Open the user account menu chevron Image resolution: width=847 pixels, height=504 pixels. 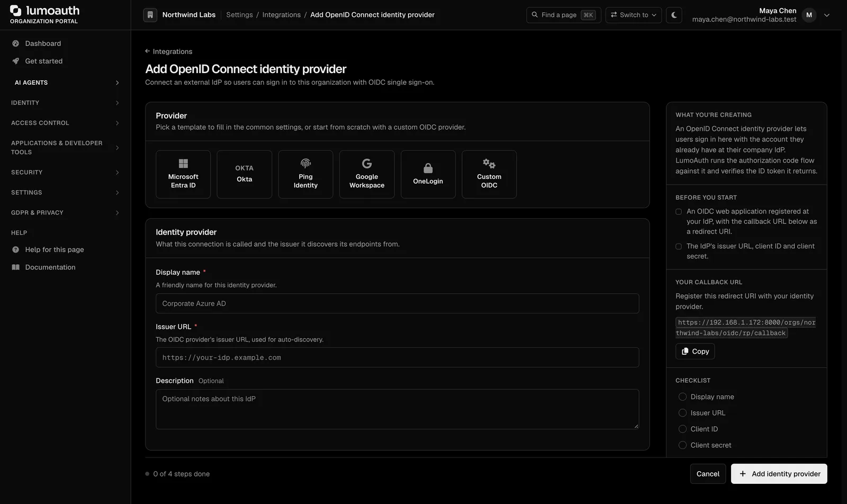click(x=827, y=15)
